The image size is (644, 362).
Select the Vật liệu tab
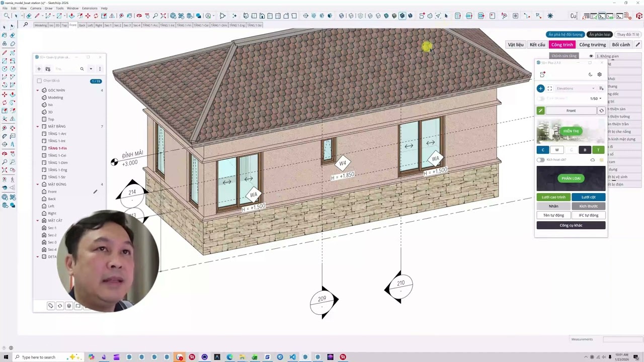pos(516,45)
